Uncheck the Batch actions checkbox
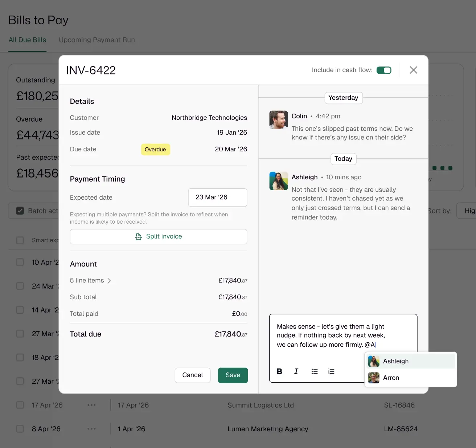The height and width of the screenshot is (448, 476). pyautogui.click(x=20, y=211)
